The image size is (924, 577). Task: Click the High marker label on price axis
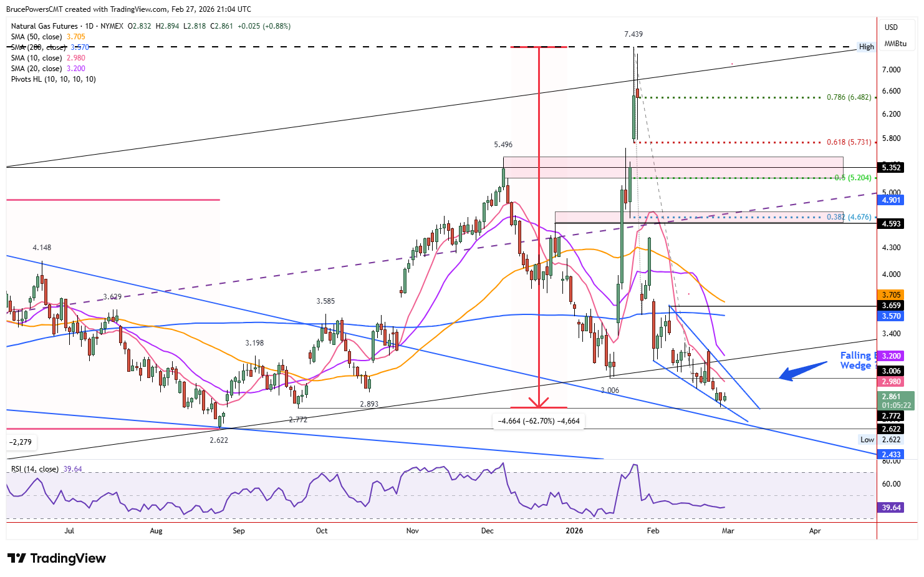coord(866,47)
